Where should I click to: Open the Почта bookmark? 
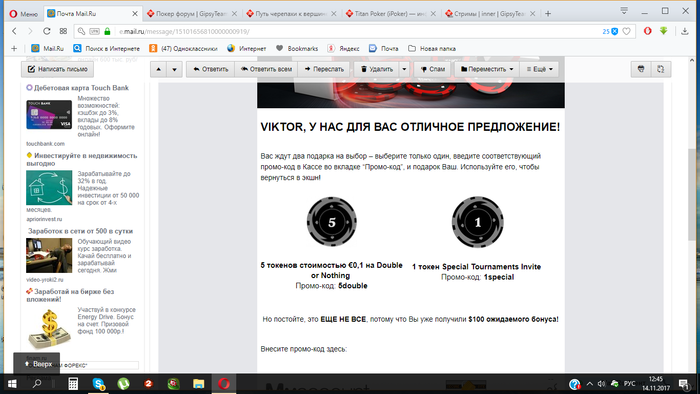[383, 48]
